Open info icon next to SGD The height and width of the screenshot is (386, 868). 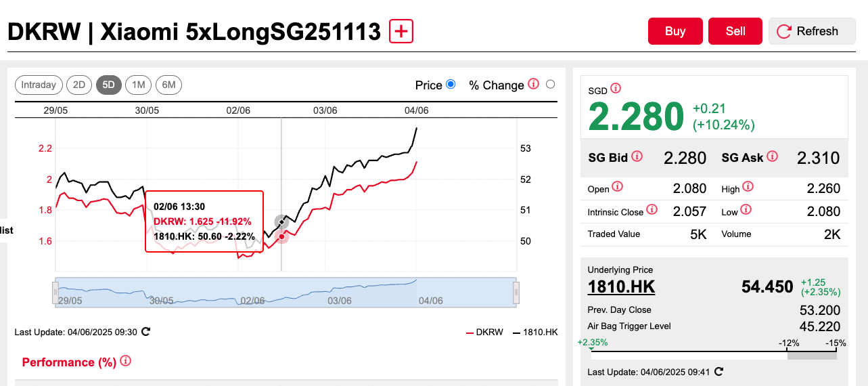(x=616, y=89)
